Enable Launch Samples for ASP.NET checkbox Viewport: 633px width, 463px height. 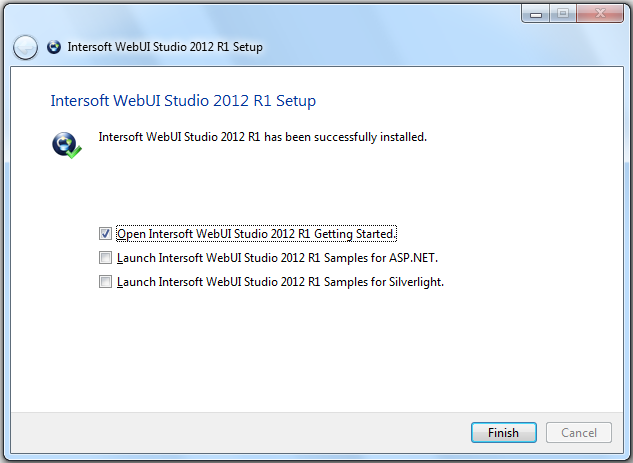[105, 258]
